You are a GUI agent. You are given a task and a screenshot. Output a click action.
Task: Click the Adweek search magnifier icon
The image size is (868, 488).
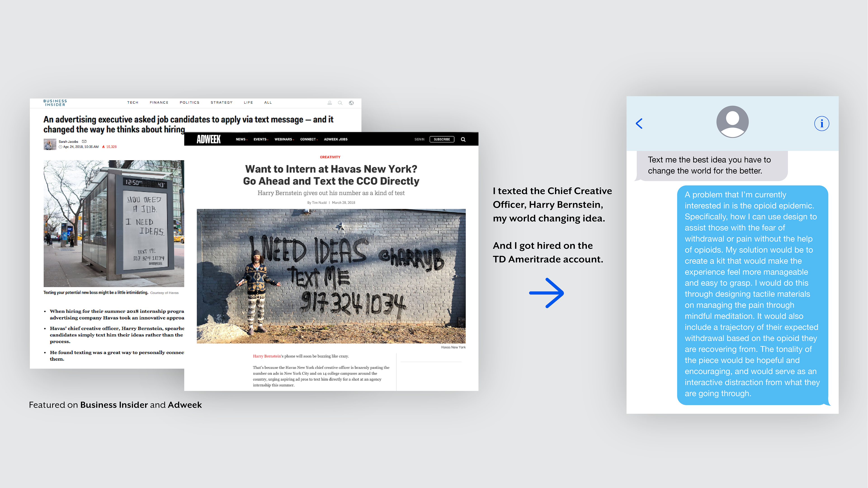[x=463, y=139]
